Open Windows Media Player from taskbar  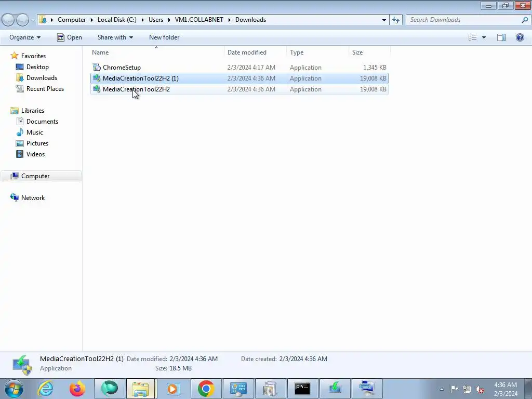tap(172, 389)
